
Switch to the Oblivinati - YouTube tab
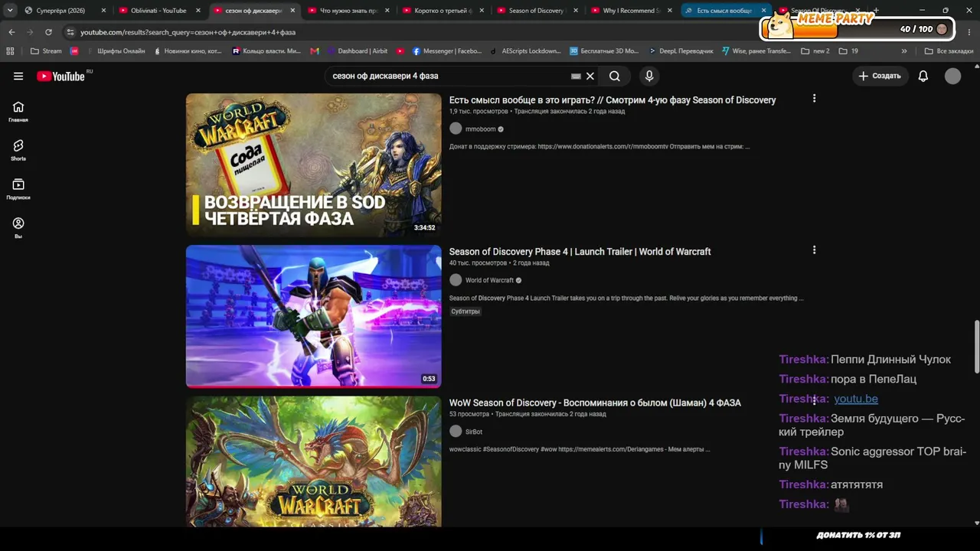(158, 11)
